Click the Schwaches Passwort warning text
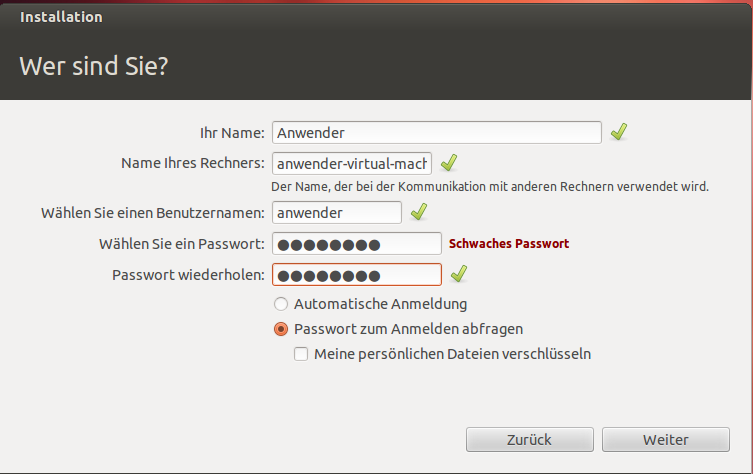Image resolution: width=753 pixels, height=474 pixels. [509, 243]
